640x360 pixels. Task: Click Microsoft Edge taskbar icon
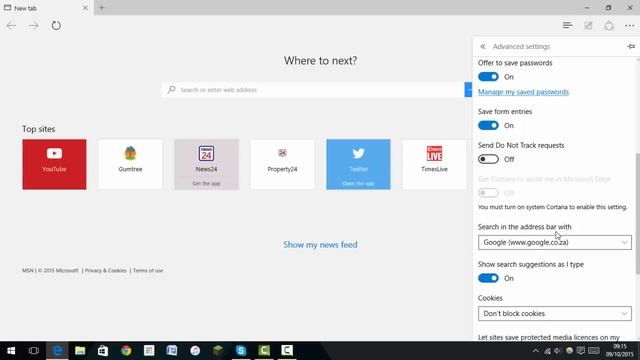click(x=57, y=351)
